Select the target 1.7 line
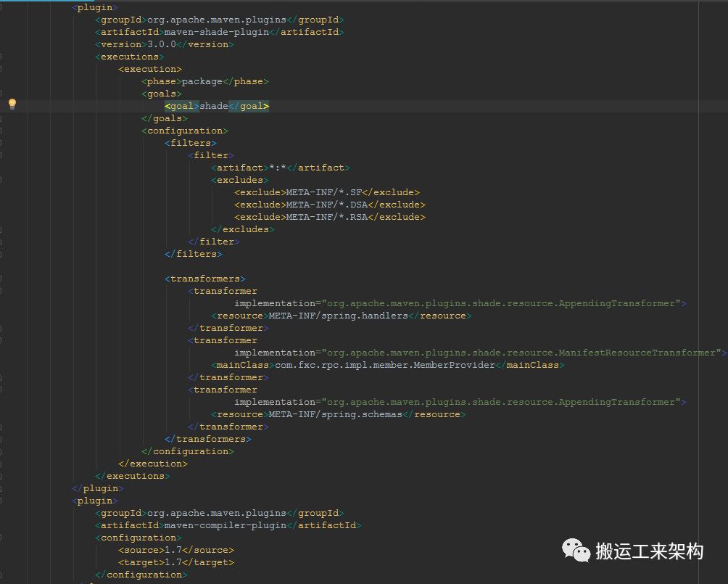 point(176,563)
